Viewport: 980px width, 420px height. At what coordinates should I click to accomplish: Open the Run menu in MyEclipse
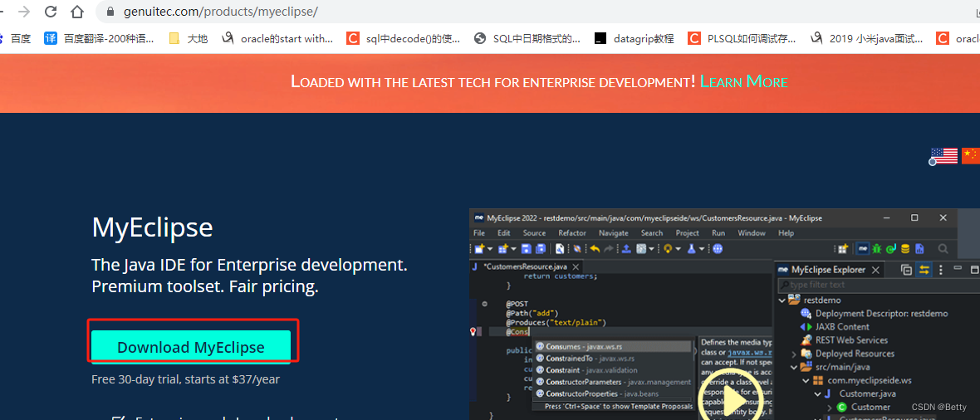coord(718,233)
